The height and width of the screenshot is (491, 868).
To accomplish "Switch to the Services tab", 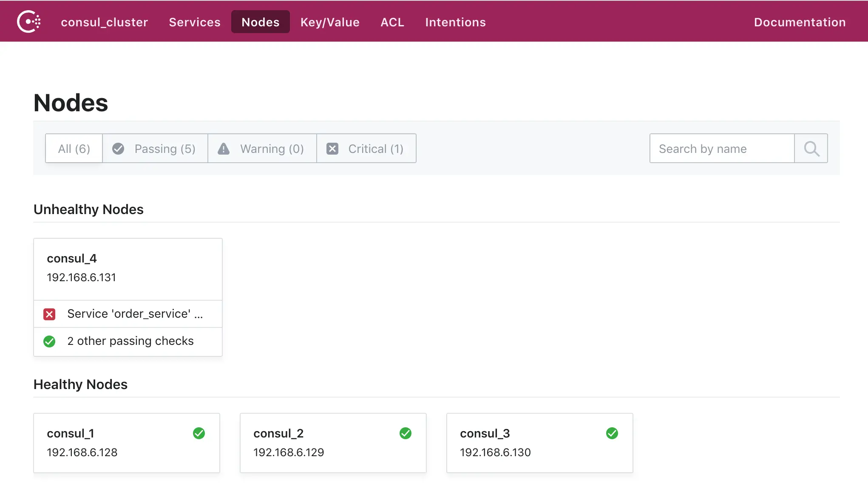I will coord(195,22).
